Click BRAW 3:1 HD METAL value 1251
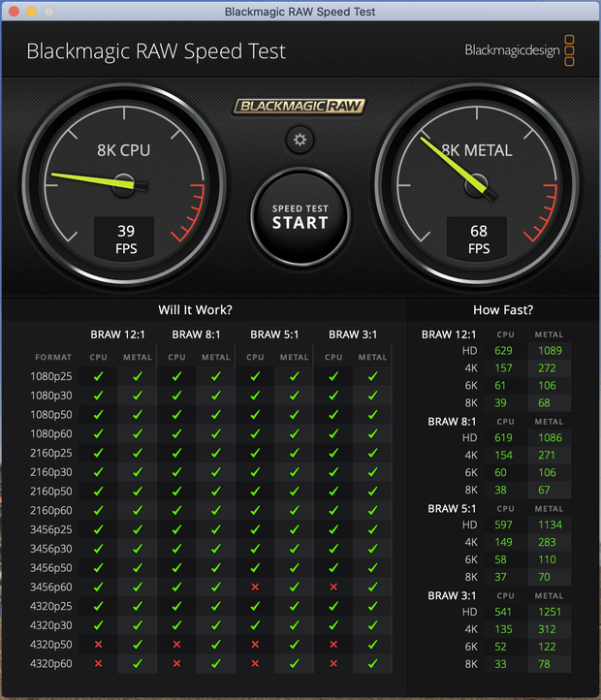 (550, 612)
